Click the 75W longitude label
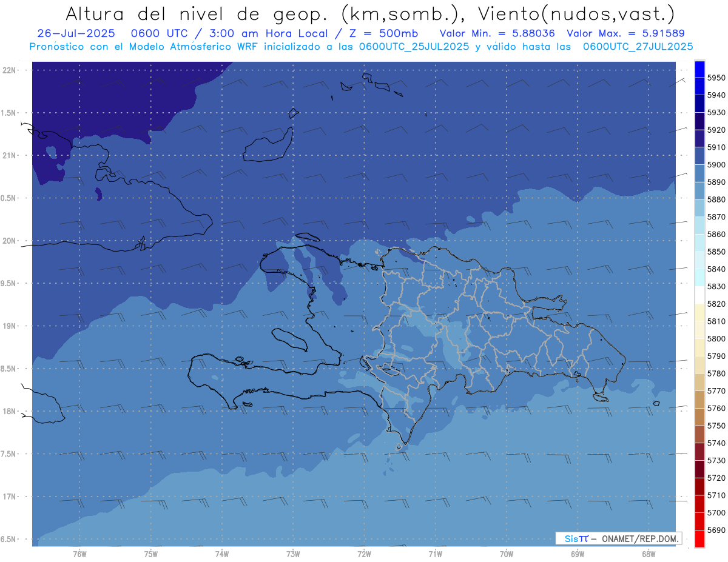Screen dimensions: 728x562 151,554
